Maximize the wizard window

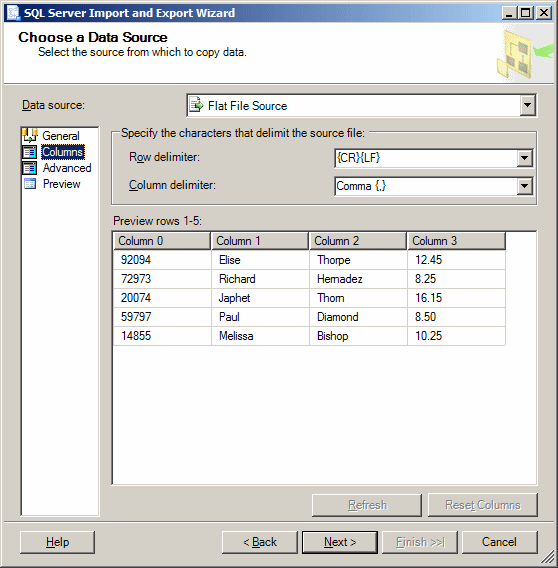[526, 13]
